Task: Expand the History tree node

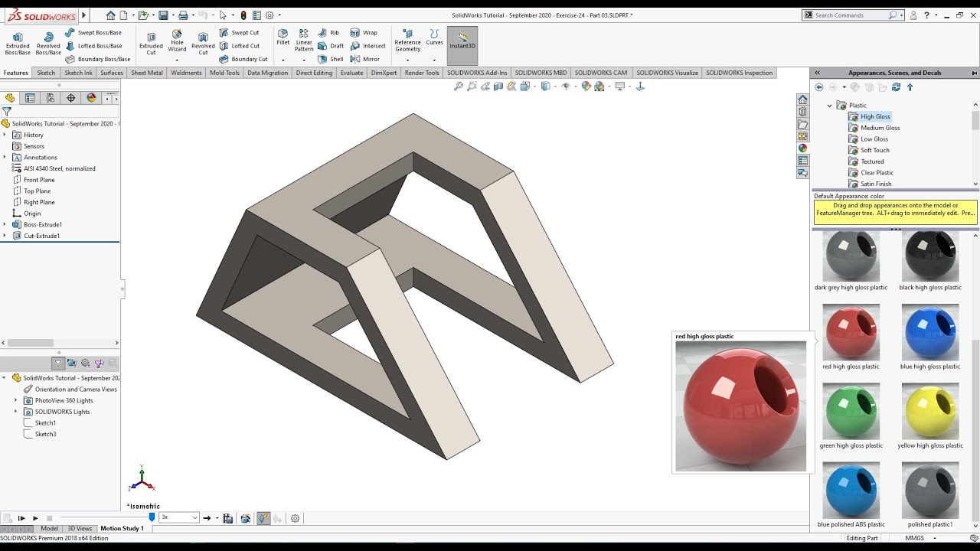Action: coord(5,135)
